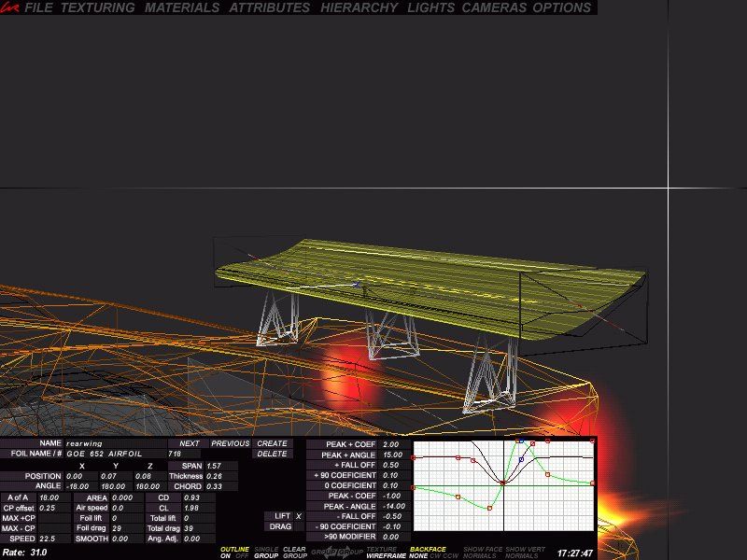
Task: Switch display to WIREFRAME
Action: tap(386, 555)
